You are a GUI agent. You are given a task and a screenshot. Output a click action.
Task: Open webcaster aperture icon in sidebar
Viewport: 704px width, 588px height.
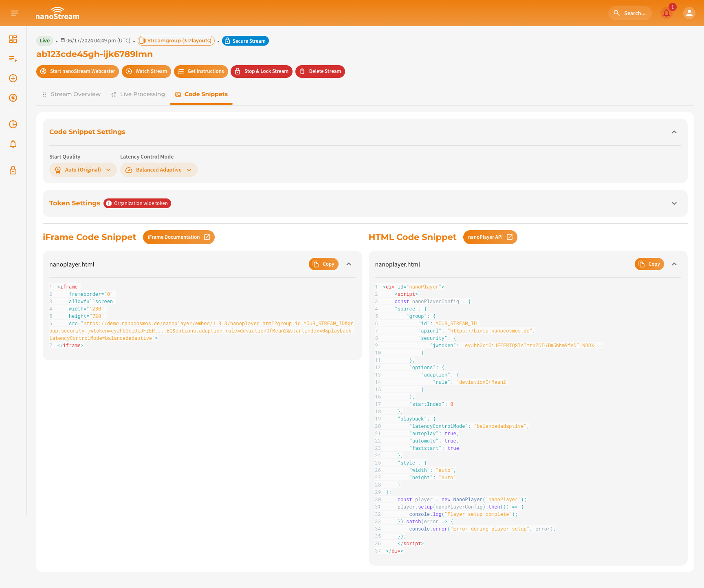13,98
